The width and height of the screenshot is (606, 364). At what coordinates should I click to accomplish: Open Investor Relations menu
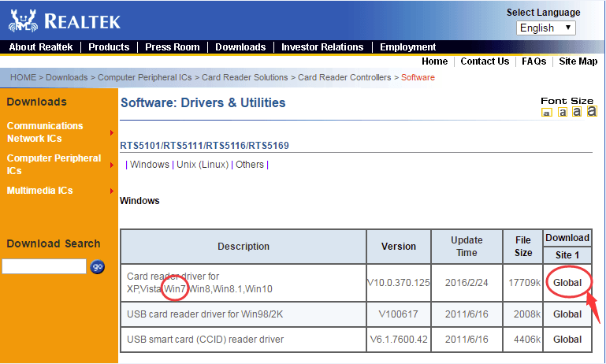coord(322,47)
